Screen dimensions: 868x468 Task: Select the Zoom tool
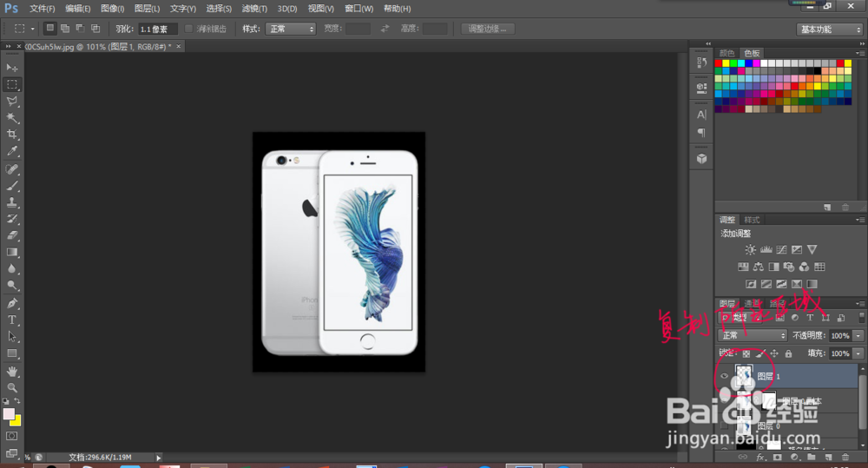tap(11, 388)
